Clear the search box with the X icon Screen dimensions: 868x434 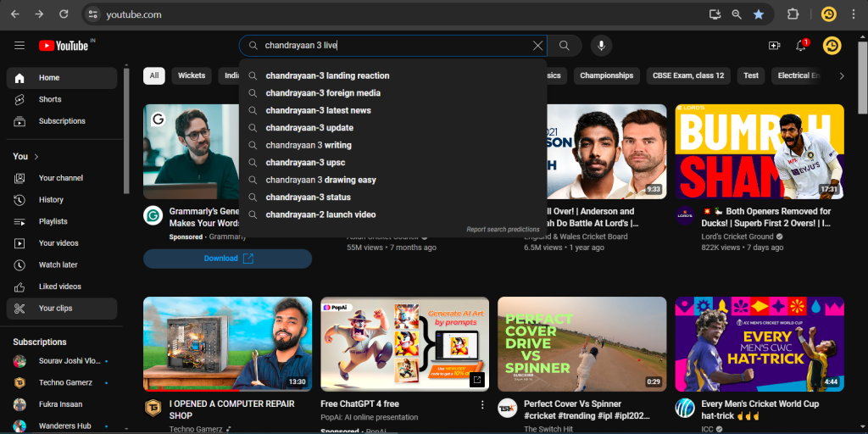(537, 46)
